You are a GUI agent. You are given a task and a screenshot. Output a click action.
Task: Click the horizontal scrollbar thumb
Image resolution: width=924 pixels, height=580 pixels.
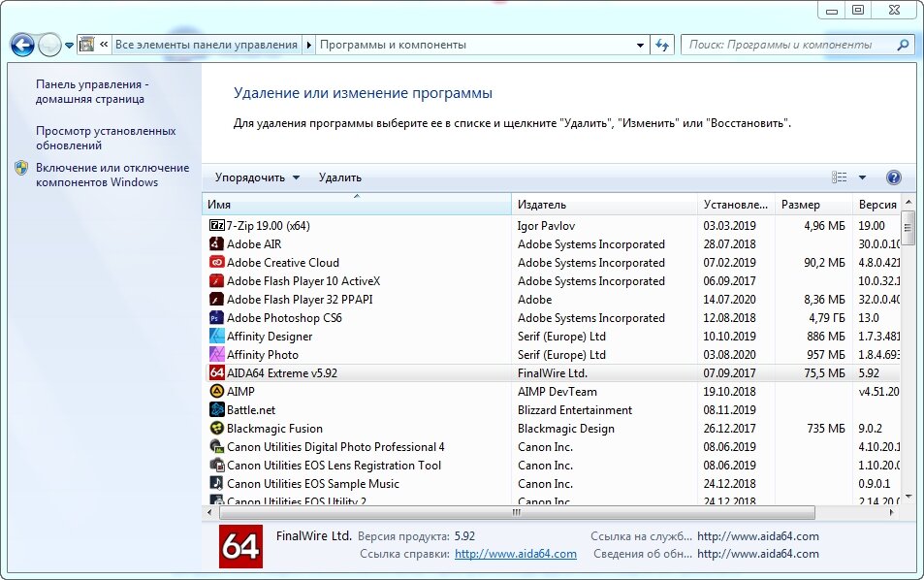(x=516, y=513)
